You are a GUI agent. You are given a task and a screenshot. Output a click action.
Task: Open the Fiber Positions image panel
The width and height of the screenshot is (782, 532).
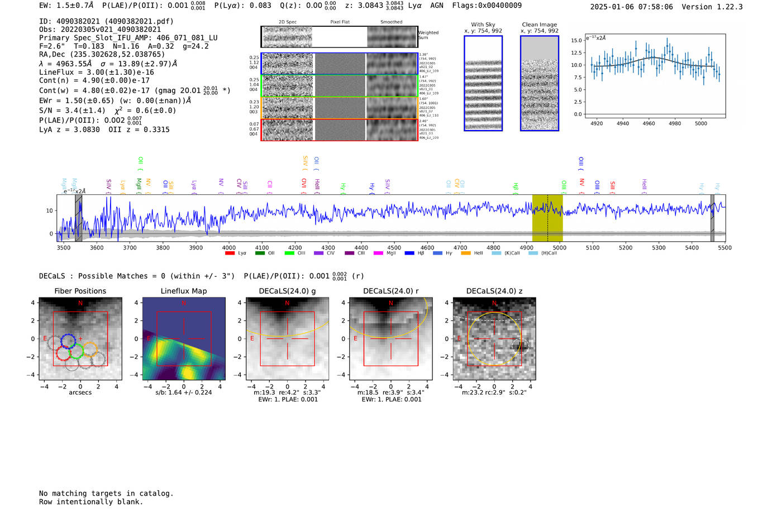click(80, 338)
